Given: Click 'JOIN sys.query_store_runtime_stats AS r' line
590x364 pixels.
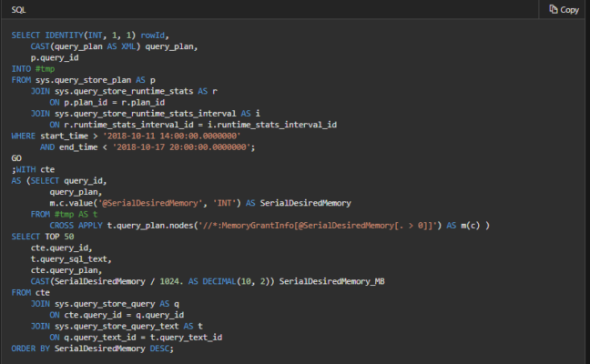Looking at the screenshot, I should [124, 91].
